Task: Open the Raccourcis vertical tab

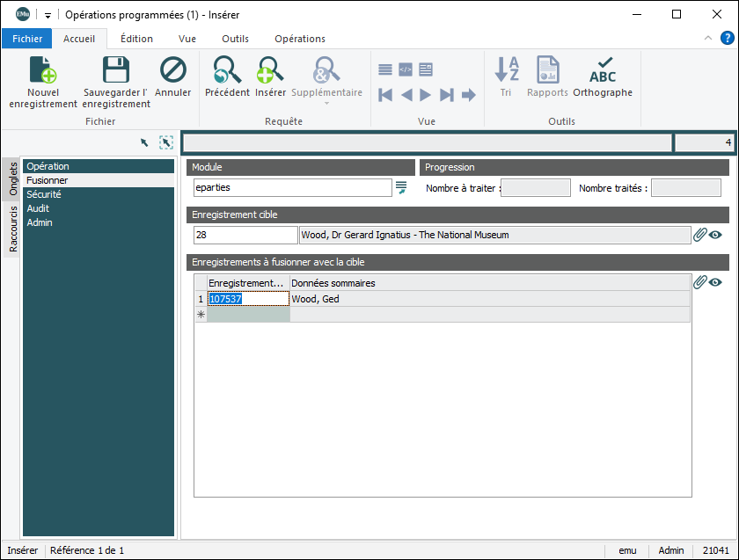Action: pos(13,229)
